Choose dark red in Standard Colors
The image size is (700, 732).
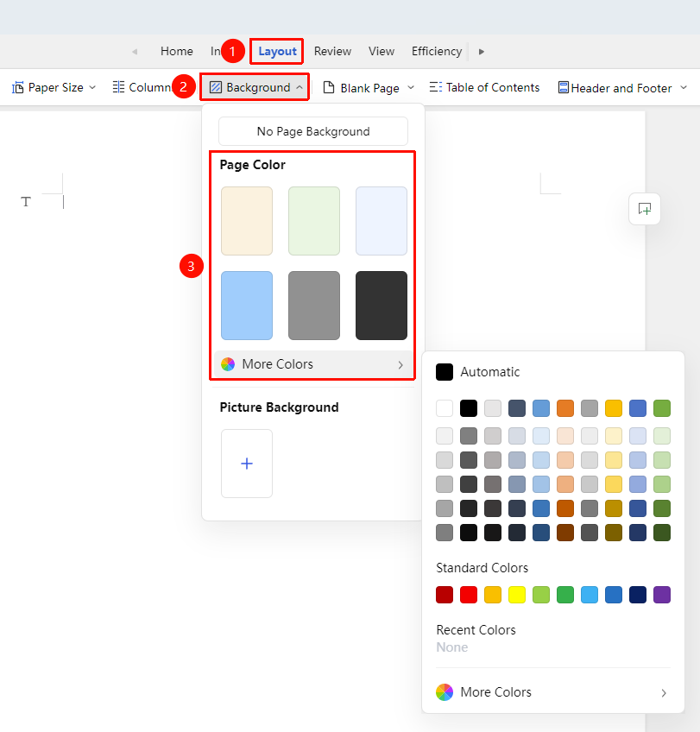[445, 595]
